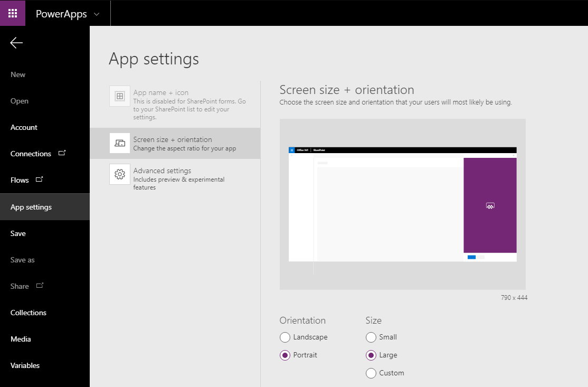This screenshot has height=387, width=588.
Task: Choose the Custom size radio button
Action: tap(371, 373)
